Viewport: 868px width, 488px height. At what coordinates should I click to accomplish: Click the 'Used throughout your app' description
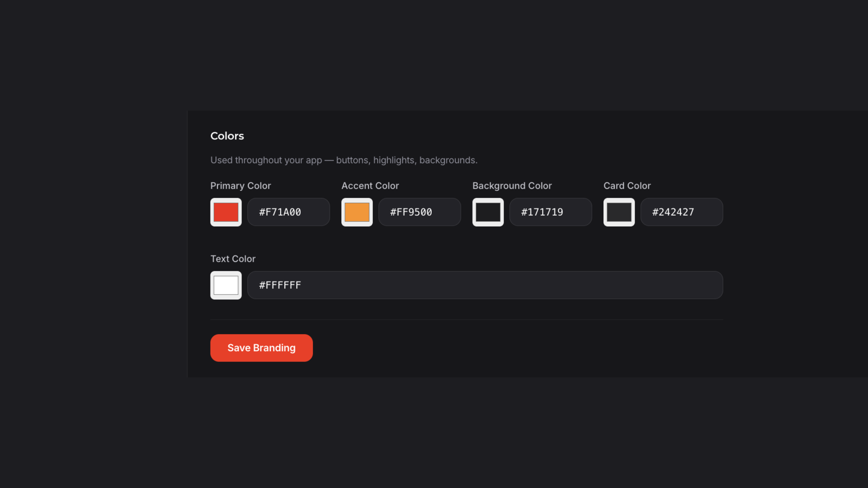point(344,160)
